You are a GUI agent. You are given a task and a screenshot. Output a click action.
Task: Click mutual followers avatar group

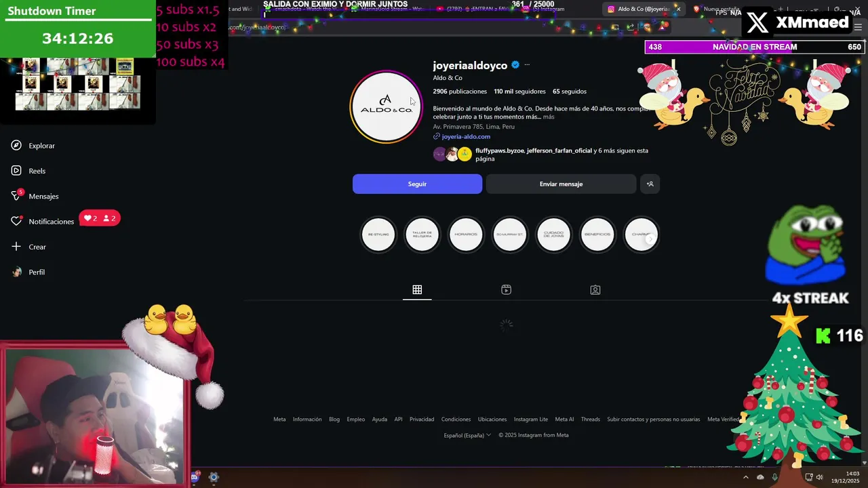click(x=452, y=154)
